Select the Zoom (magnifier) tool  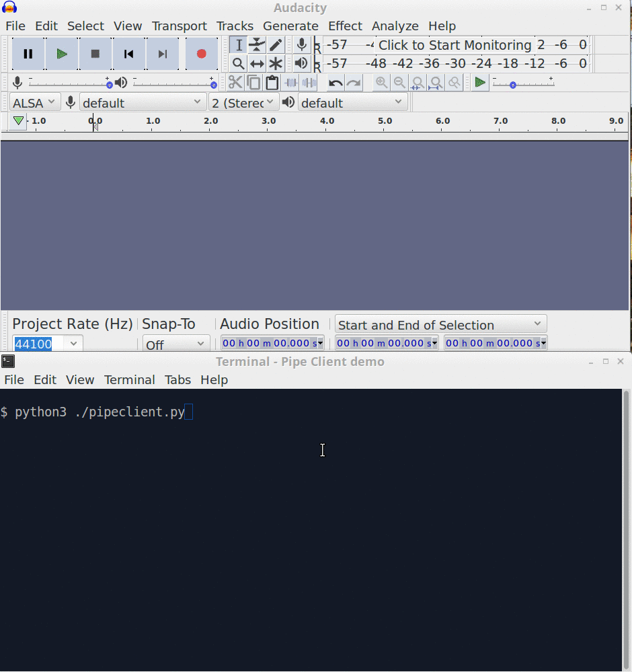238,64
